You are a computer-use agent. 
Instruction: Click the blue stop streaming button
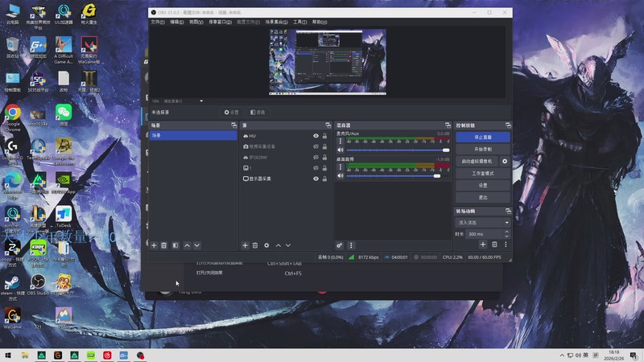[x=483, y=137]
